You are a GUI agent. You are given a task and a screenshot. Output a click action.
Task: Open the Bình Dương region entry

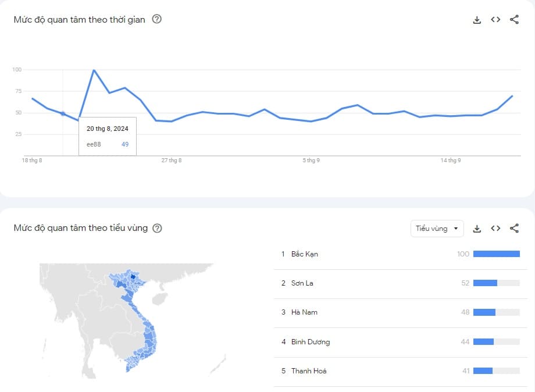(401, 342)
